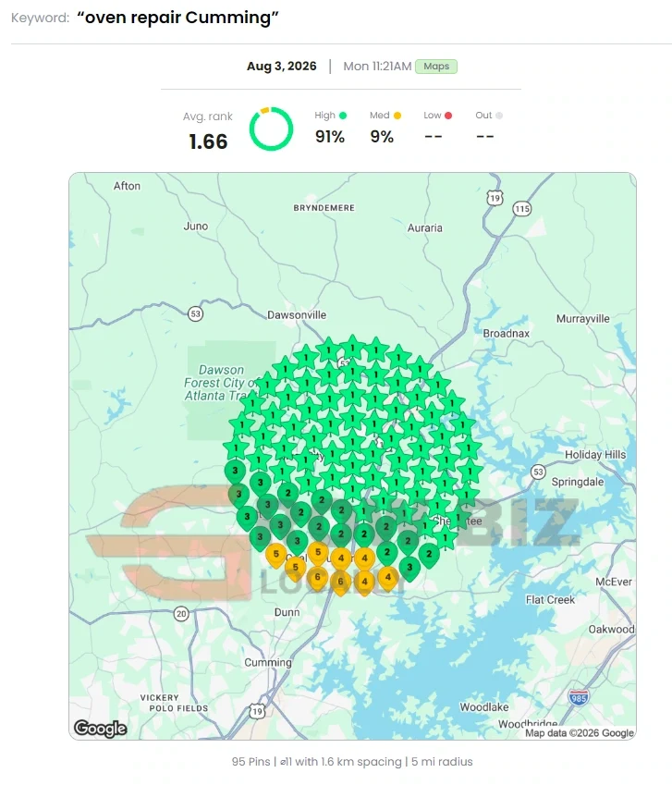Image resolution: width=672 pixels, height=785 pixels.
Task: Click the BRYNDEMERE map label
Action: 324,208
